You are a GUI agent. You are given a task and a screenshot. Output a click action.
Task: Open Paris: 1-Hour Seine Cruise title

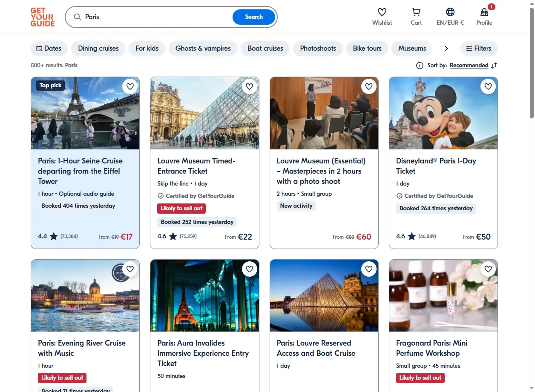click(80, 171)
